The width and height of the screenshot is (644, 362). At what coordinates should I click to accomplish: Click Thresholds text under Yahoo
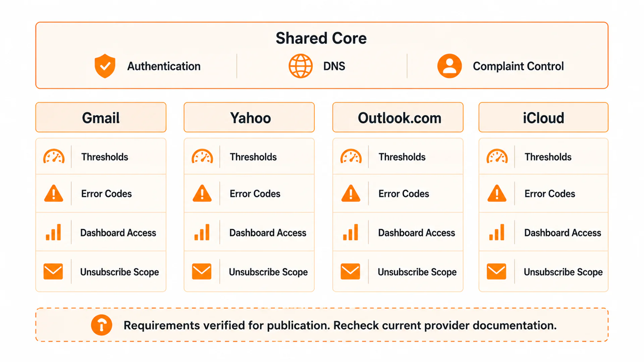[253, 157]
